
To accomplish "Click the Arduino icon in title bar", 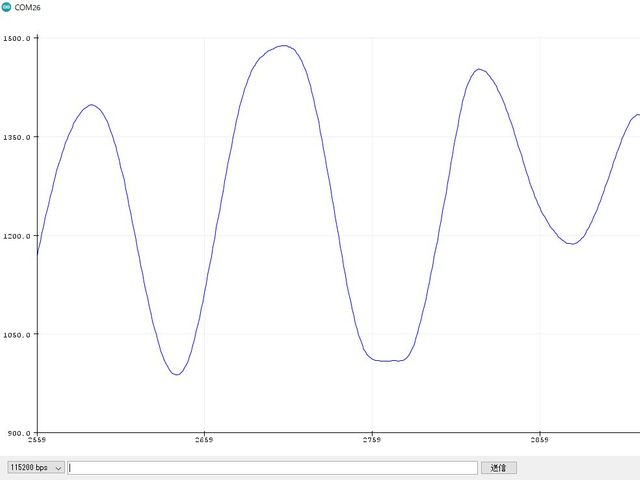I will coord(7,7).
